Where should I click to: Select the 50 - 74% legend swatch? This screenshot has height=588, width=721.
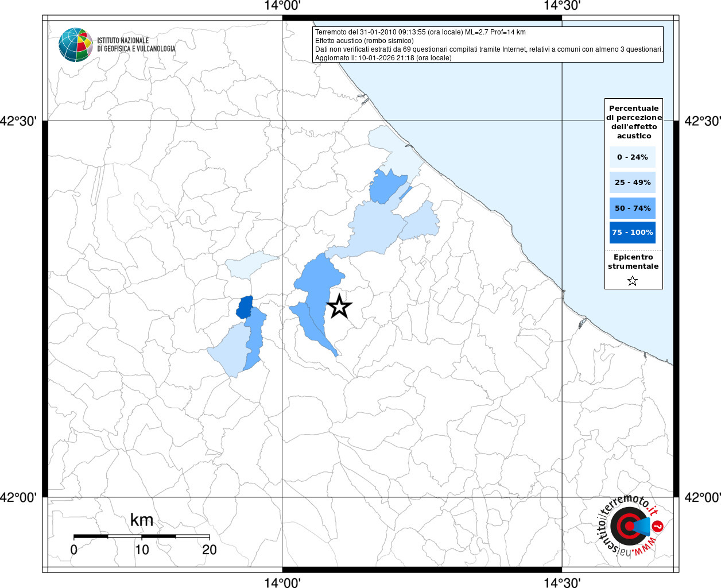pyautogui.click(x=633, y=208)
